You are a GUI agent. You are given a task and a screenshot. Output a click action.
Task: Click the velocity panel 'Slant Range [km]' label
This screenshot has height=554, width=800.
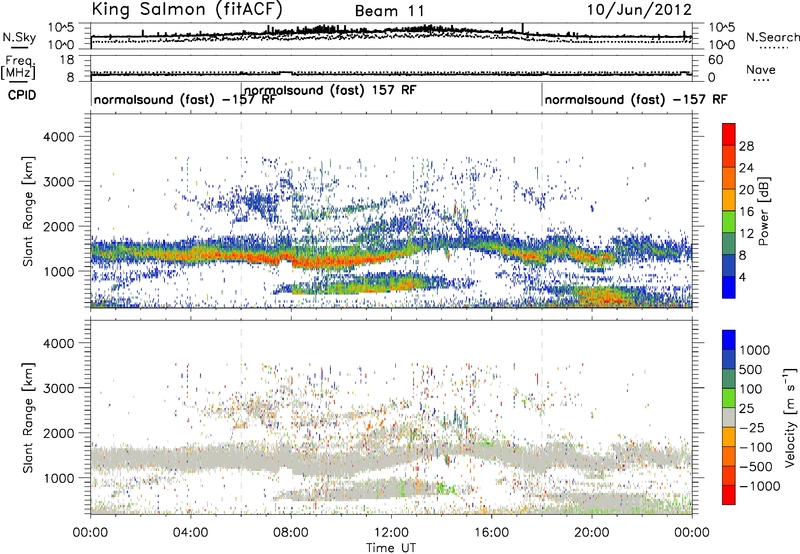pos(29,418)
